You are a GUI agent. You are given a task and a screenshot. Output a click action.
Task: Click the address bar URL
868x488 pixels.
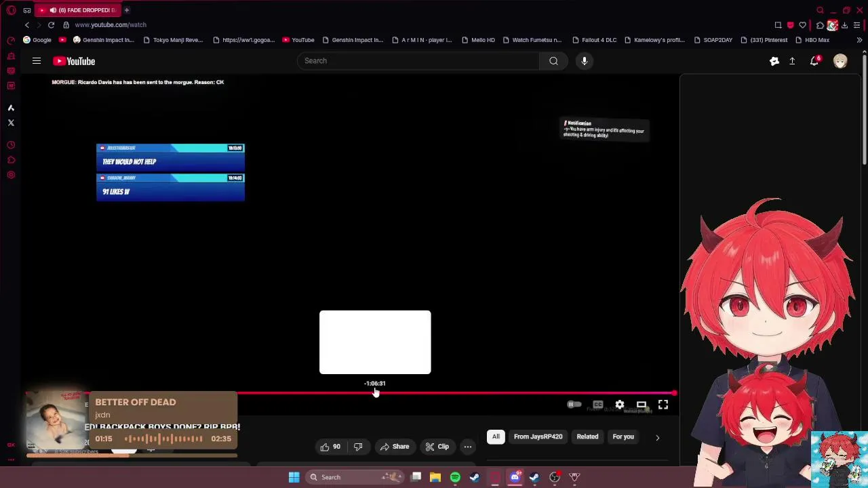pos(111,25)
